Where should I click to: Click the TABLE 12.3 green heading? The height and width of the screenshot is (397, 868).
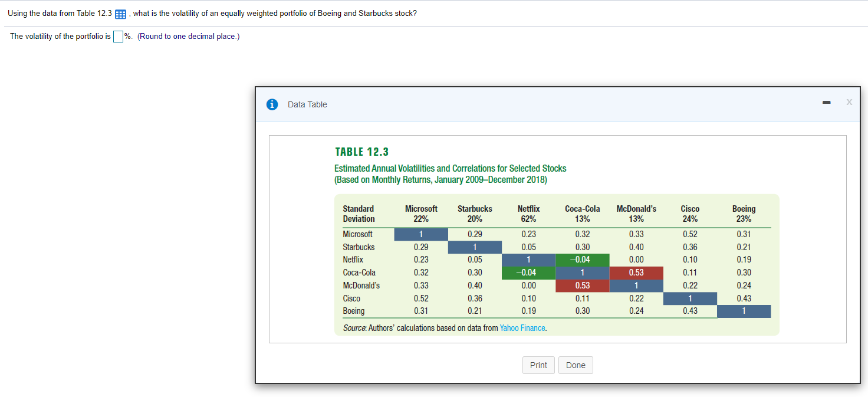pos(361,152)
